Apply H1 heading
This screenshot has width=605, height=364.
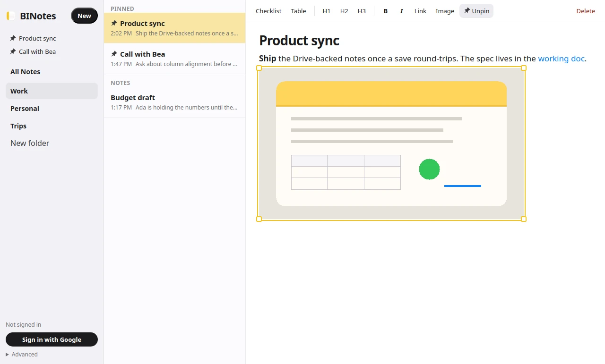[327, 11]
